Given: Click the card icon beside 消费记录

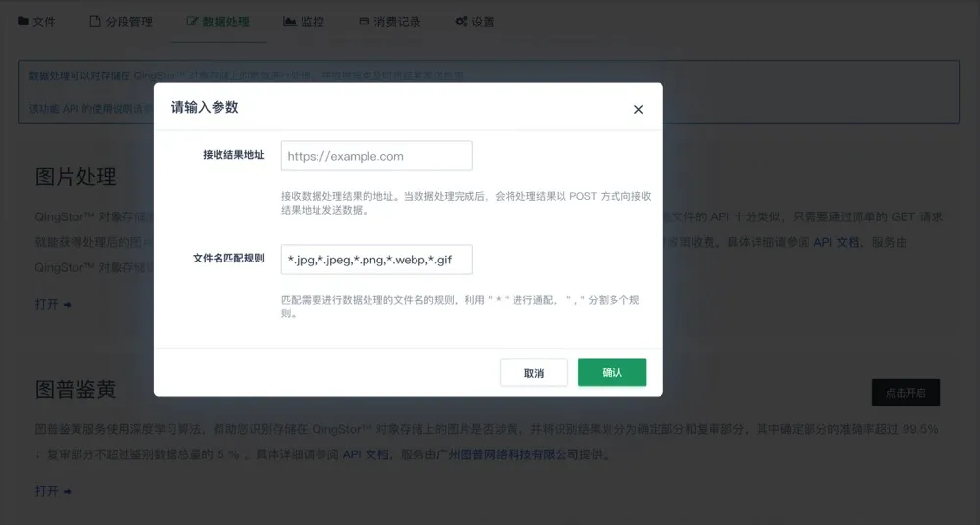Looking at the screenshot, I should click(x=364, y=22).
